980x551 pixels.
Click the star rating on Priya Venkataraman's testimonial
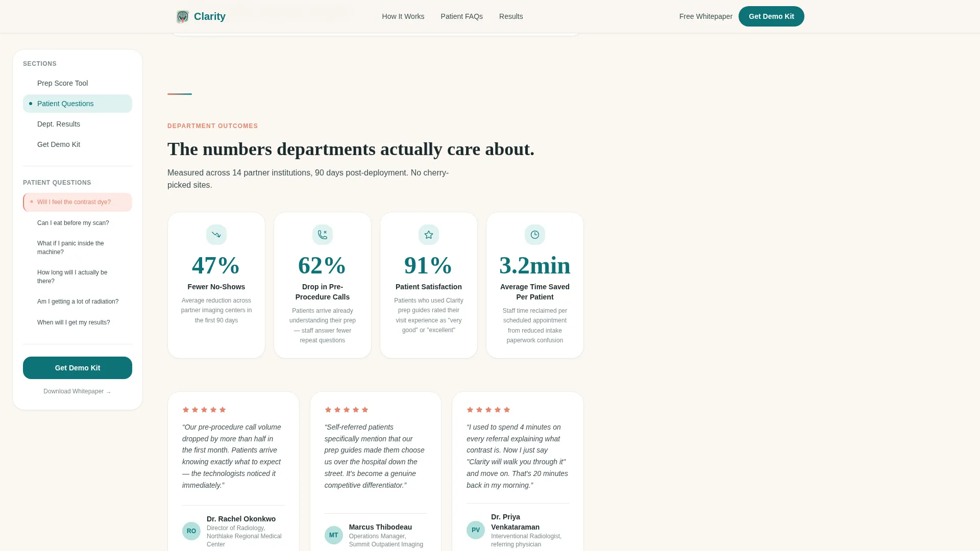click(488, 410)
